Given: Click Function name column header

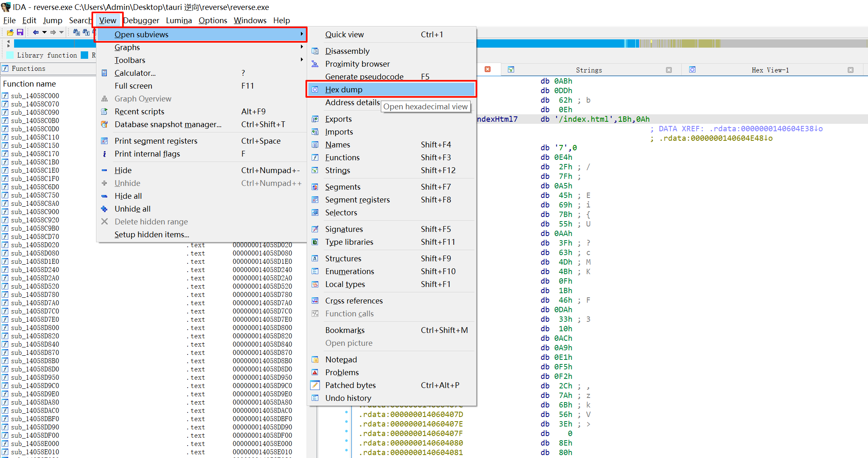Looking at the screenshot, I should pyautogui.click(x=29, y=84).
